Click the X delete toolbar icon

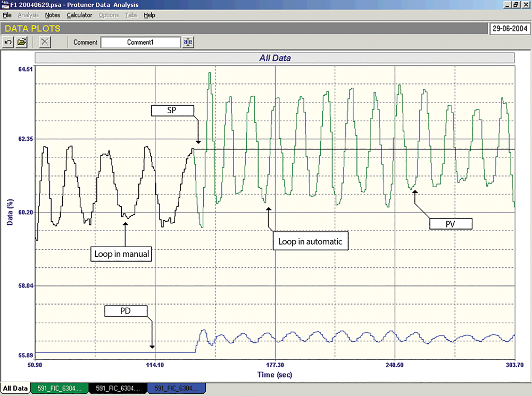(x=45, y=43)
